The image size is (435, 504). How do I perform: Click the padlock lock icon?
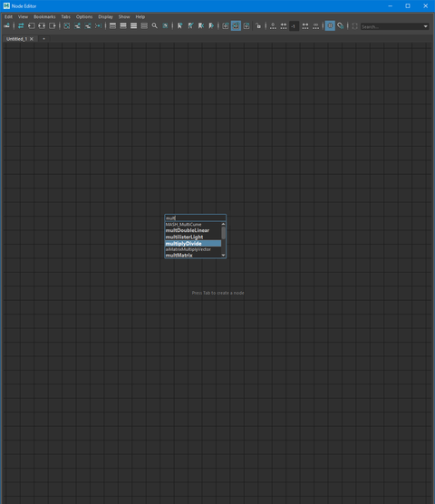[x=258, y=26]
